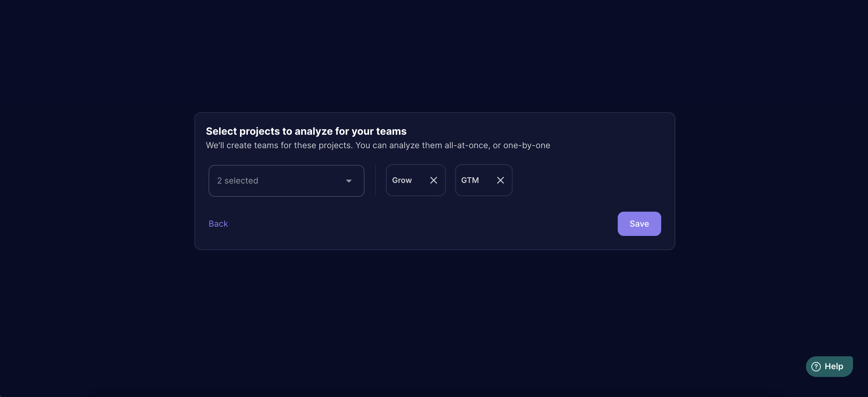Select the GTM project tag
Viewport: 868px width, 397px height.
click(x=470, y=180)
